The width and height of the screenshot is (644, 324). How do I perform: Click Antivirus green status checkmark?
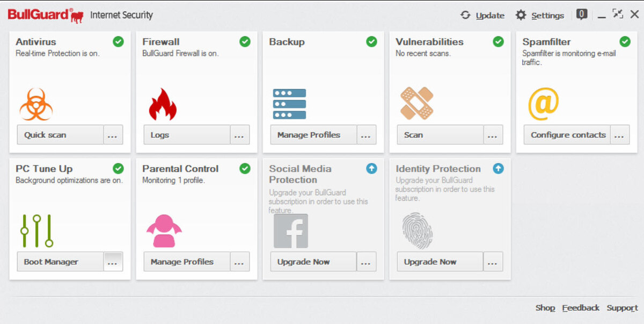(x=118, y=41)
